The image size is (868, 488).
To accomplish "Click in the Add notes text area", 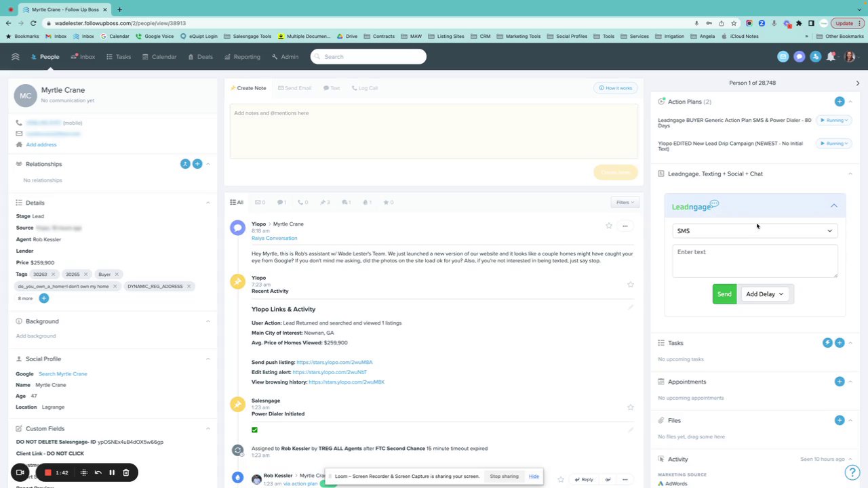I will click(434, 131).
